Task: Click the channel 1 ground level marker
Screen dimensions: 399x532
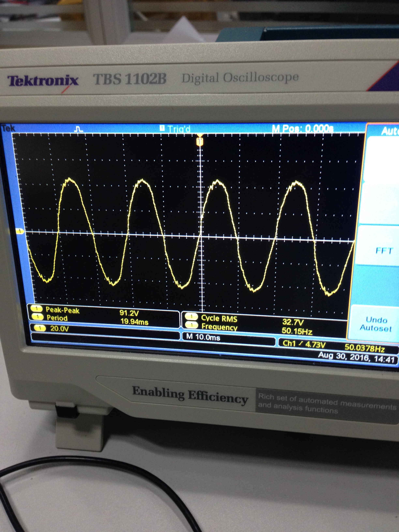Action: pyautogui.click(x=20, y=231)
